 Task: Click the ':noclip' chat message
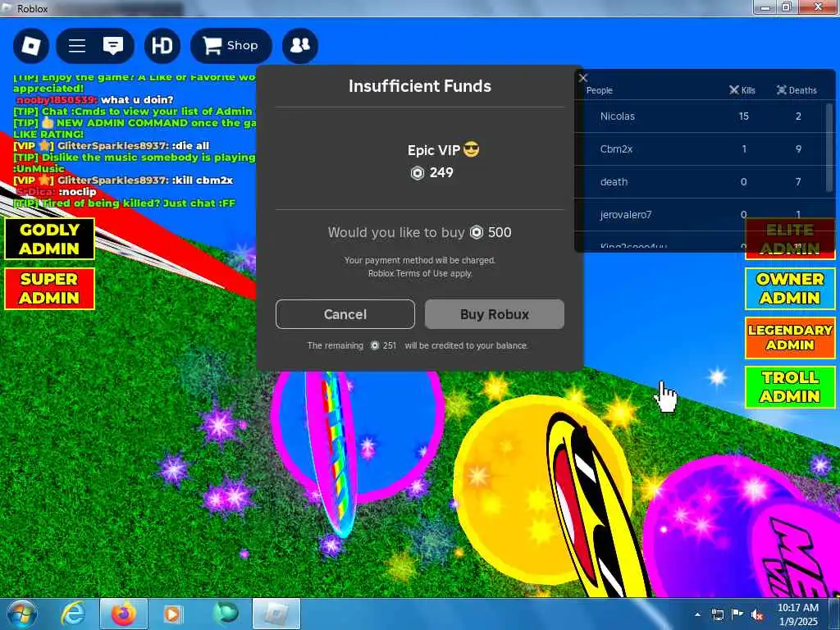[x=56, y=192]
